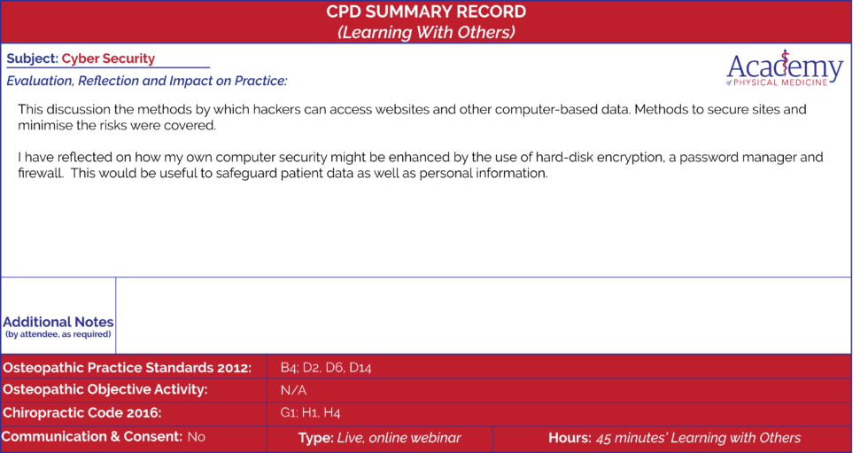Screen dimensions: 868x453
Task: Select the Evaluation, Reflection and Impact heading
Action: click(147, 81)
